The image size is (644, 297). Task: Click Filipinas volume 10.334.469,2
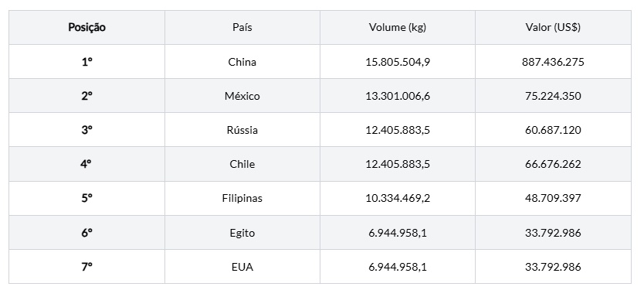click(398, 198)
